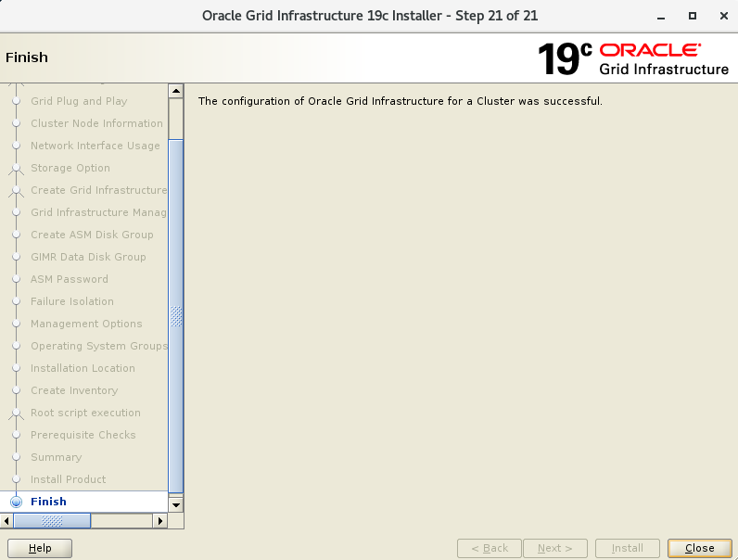
Task: Select the Create Inventory step
Action: click(74, 390)
